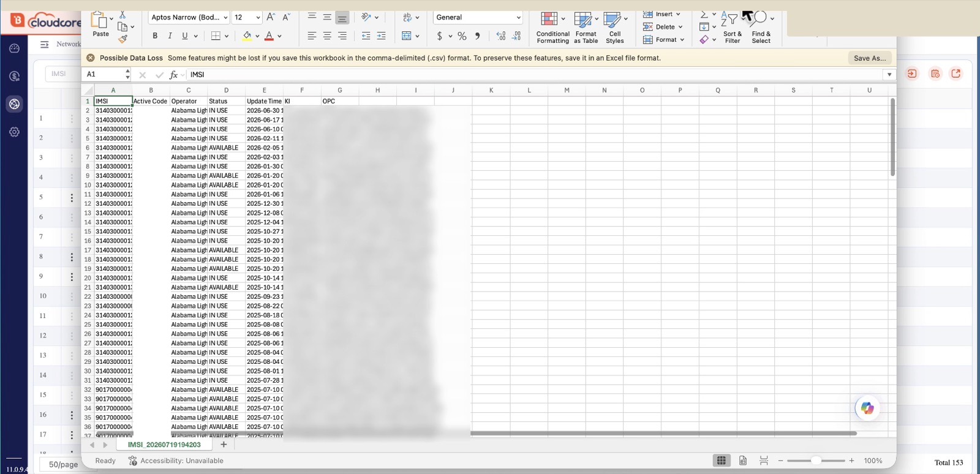
Task: Switch to Page Layout view icon
Action: pos(743,461)
